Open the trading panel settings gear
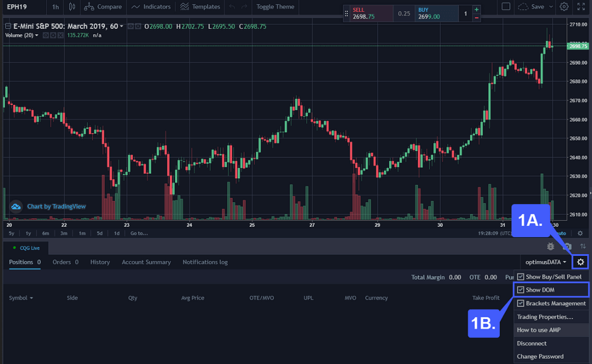This screenshot has height=364, width=592. [581, 262]
